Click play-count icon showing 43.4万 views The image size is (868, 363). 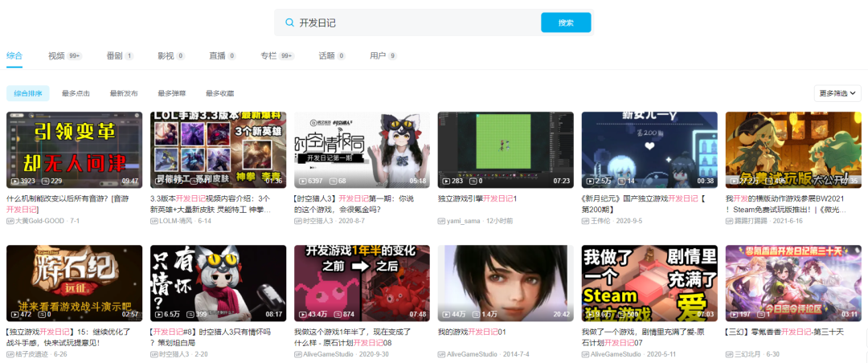(302, 314)
